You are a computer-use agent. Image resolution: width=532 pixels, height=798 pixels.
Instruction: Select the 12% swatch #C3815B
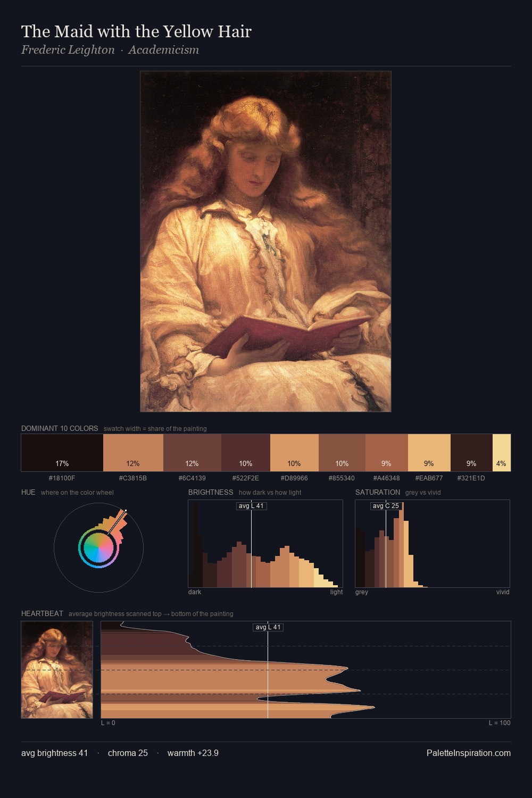tap(133, 453)
